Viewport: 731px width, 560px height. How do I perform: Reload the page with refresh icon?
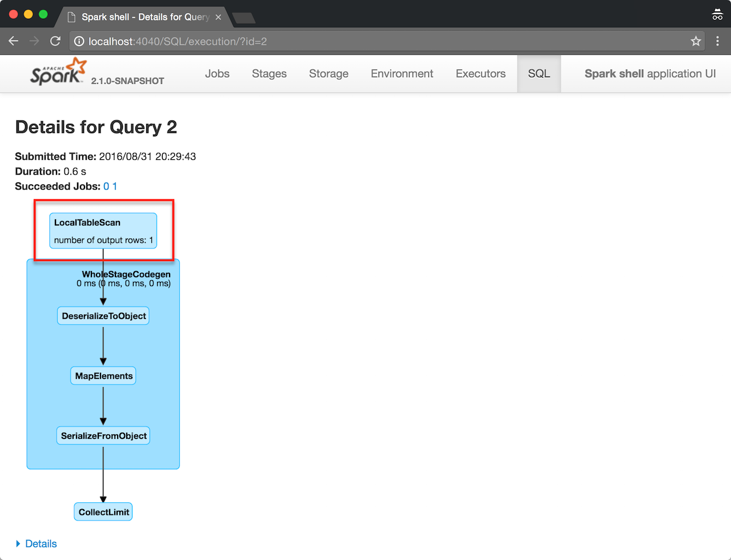pyautogui.click(x=55, y=41)
